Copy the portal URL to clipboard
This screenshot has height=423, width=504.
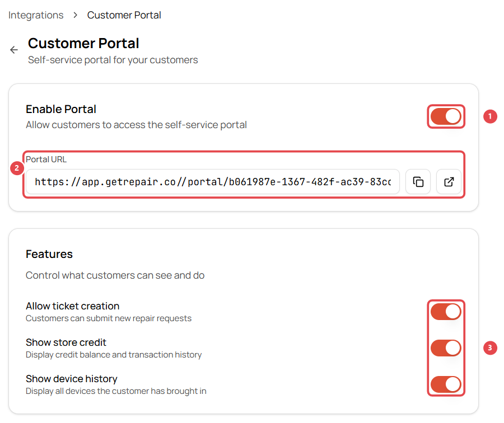pos(418,182)
